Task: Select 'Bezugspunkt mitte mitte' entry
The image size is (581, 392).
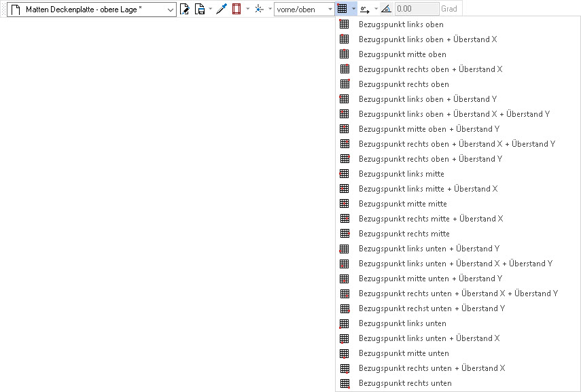Action: (x=458, y=204)
